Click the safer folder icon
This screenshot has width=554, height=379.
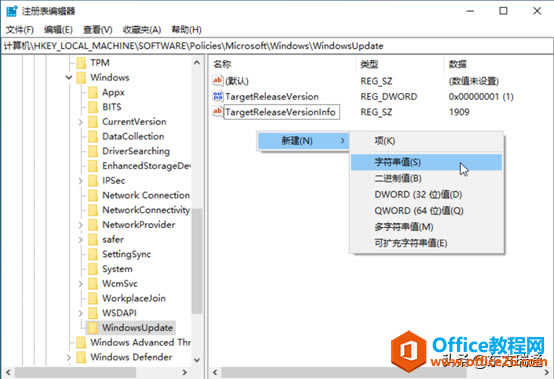[93, 239]
